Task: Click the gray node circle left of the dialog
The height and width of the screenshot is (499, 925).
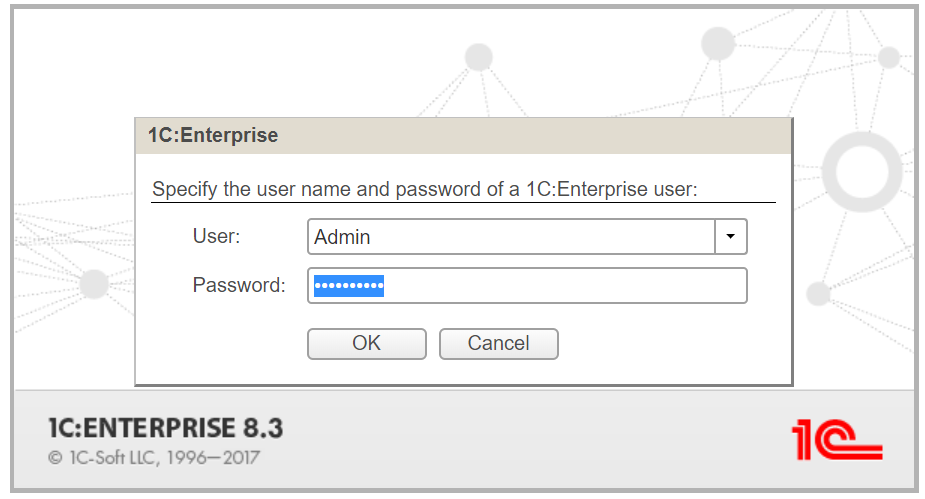Action: 94,284
